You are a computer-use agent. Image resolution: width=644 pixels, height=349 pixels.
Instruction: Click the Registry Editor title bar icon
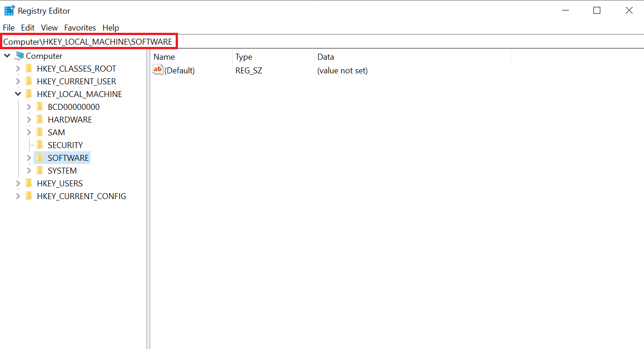click(10, 10)
